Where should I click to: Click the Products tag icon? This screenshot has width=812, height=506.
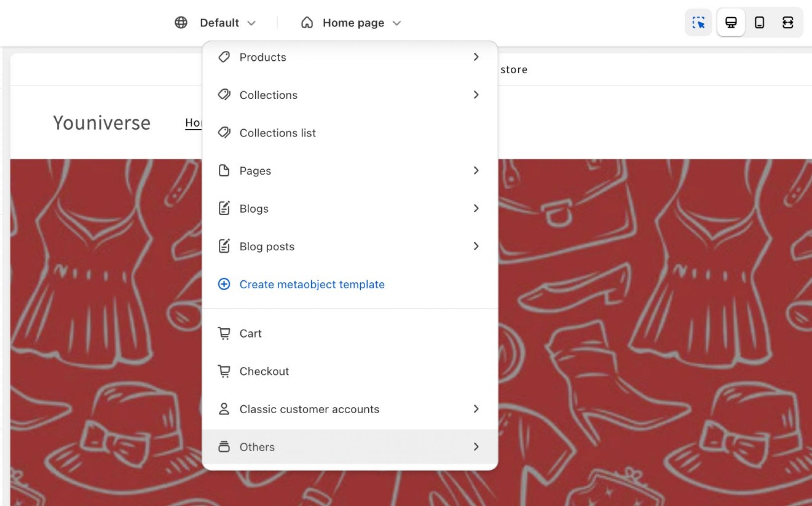click(224, 57)
